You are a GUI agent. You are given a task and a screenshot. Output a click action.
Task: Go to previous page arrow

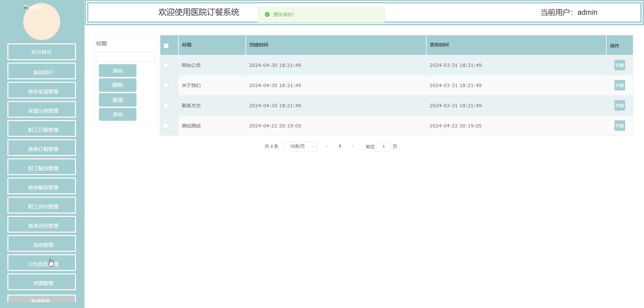pyautogui.click(x=327, y=147)
